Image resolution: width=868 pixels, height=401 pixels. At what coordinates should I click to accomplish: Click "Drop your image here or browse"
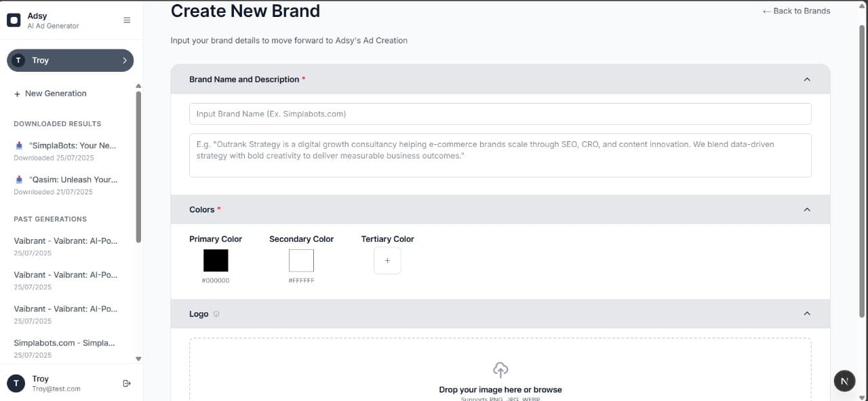pyautogui.click(x=500, y=389)
